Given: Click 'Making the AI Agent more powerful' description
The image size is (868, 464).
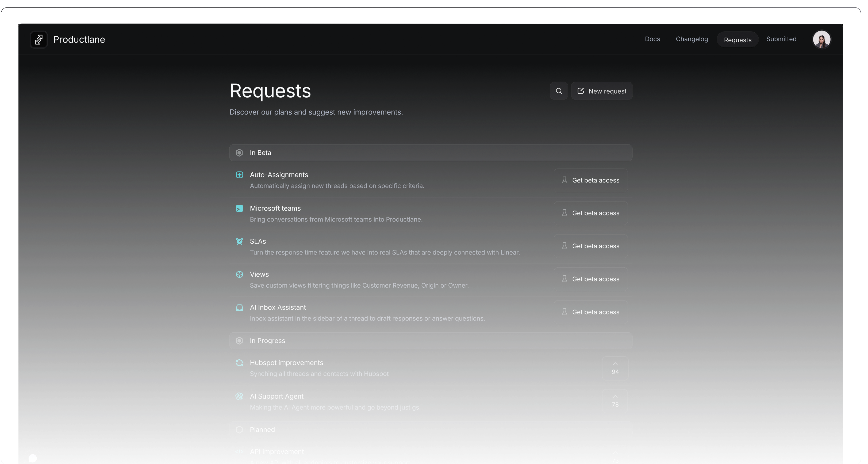Looking at the screenshot, I should point(335,408).
